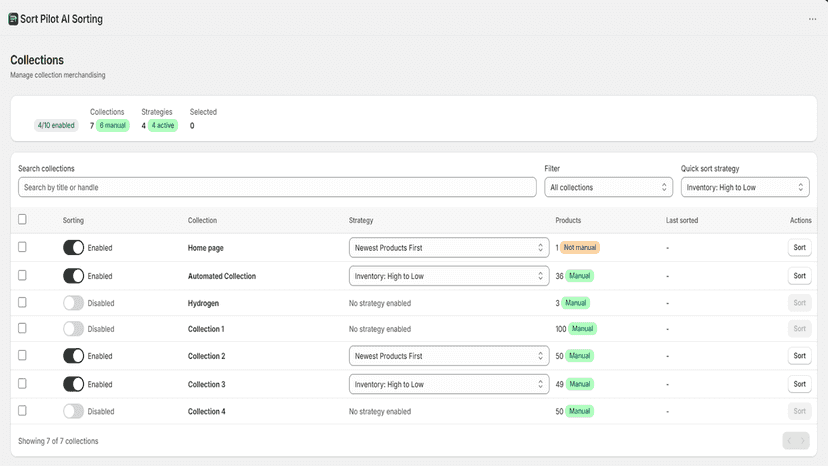The height and width of the screenshot is (466, 828).
Task: Check the Collection 3 row checkbox
Action: pos(22,384)
